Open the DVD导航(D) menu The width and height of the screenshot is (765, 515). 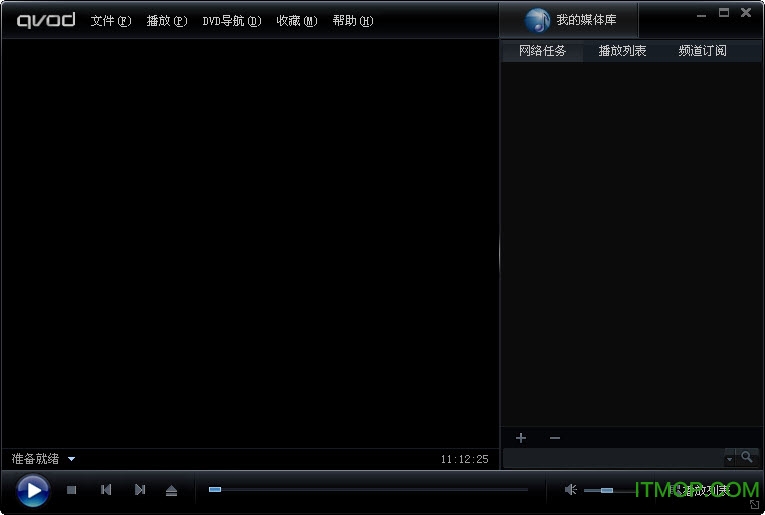pyautogui.click(x=232, y=21)
